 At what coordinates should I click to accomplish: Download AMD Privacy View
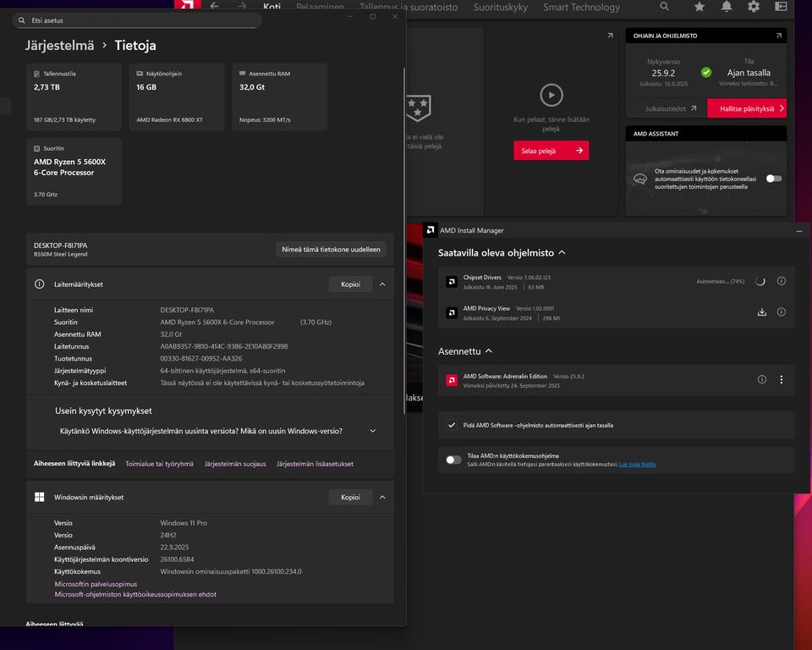click(x=762, y=312)
